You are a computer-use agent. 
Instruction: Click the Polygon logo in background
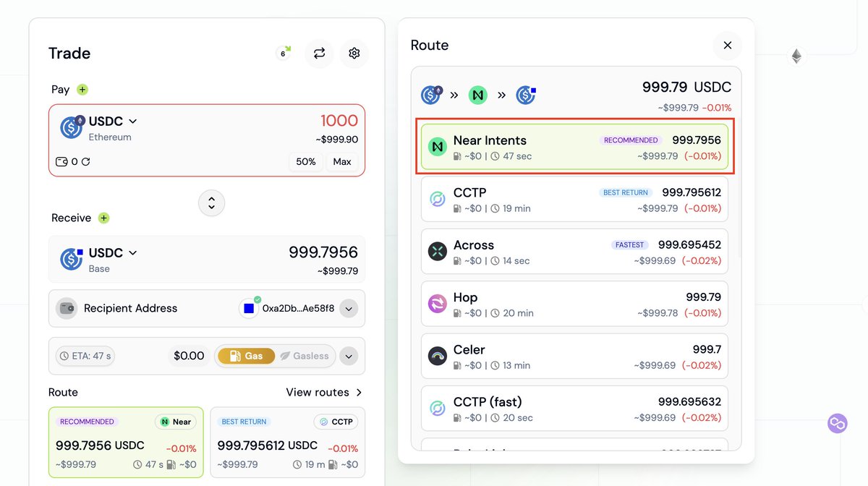(838, 423)
